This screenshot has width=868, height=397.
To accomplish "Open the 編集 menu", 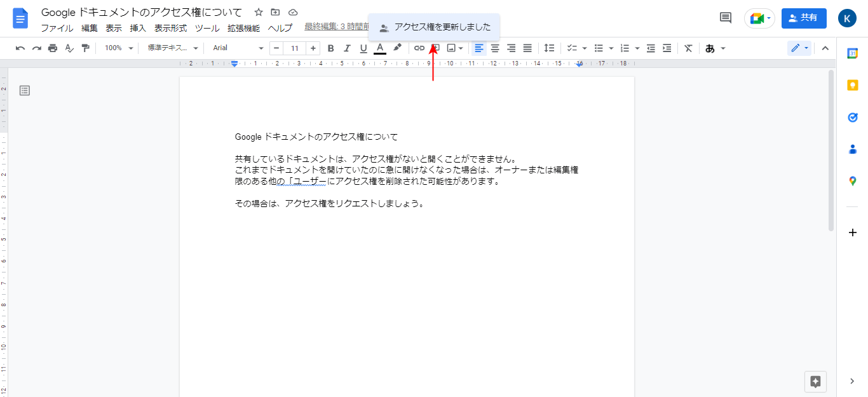I will (x=90, y=28).
